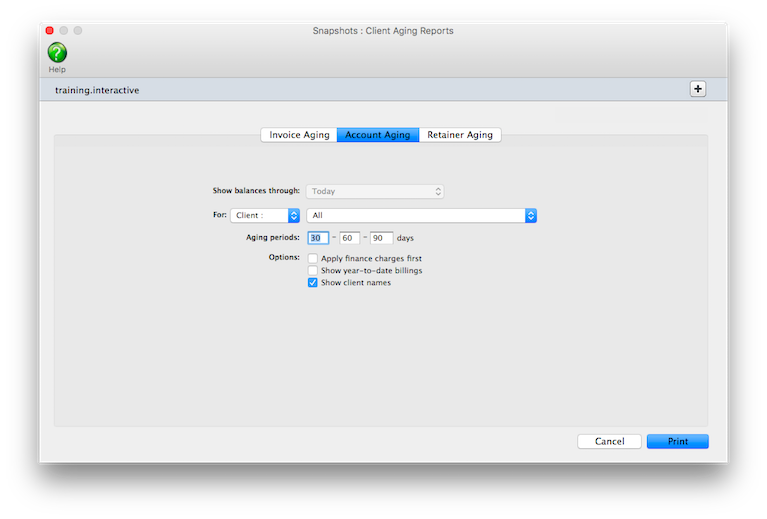Image resolution: width=767 pixels, height=519 pixels.
Task: Click the window title Snapshots : Client Aging Reports
Action: click(383, 31)
